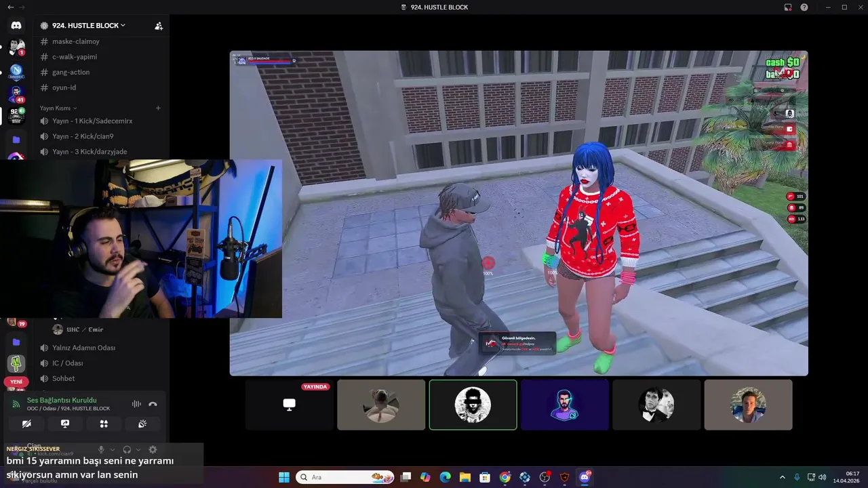Screen dimensions: 868x488
Task: Open Discord home direct messages
Action: (16, 25)
